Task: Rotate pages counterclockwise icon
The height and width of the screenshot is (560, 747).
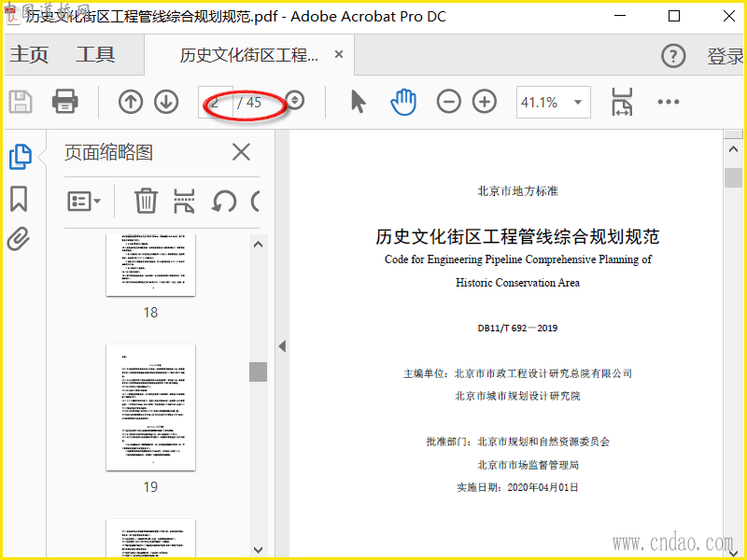Action: coord(224,201)
